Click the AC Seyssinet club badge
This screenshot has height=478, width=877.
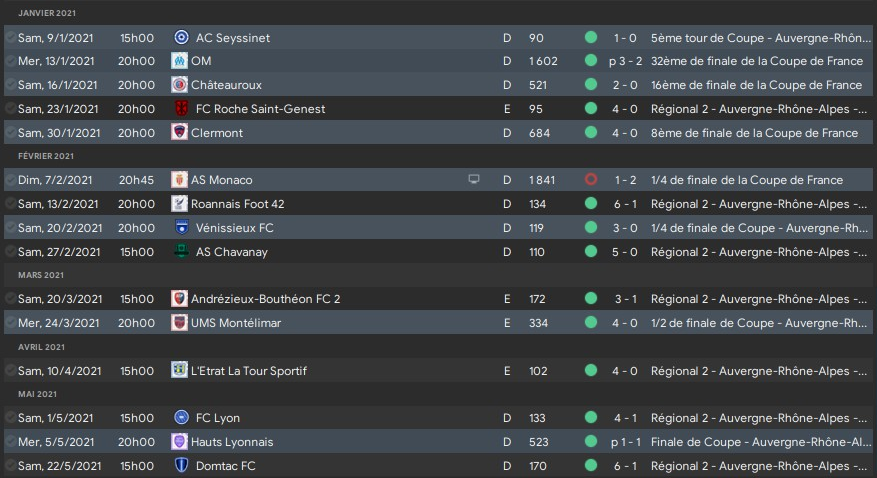pos(181,38)
